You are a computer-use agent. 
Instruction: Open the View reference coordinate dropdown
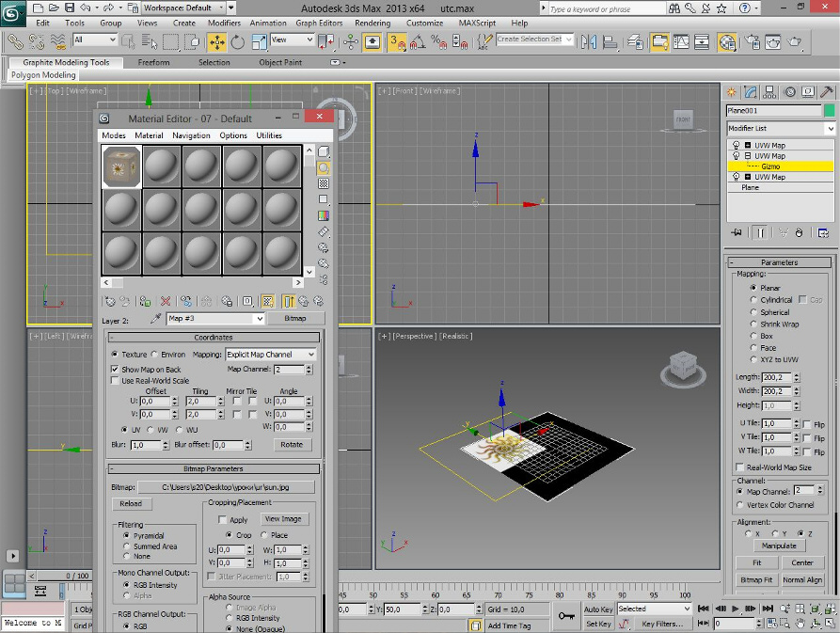tap(292, 40)
